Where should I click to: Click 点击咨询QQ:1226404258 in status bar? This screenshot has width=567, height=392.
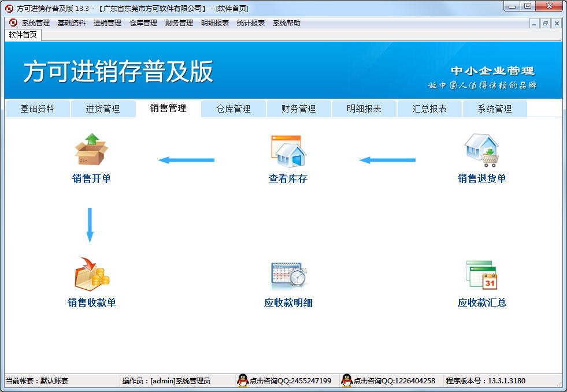(x=395, y=381)
